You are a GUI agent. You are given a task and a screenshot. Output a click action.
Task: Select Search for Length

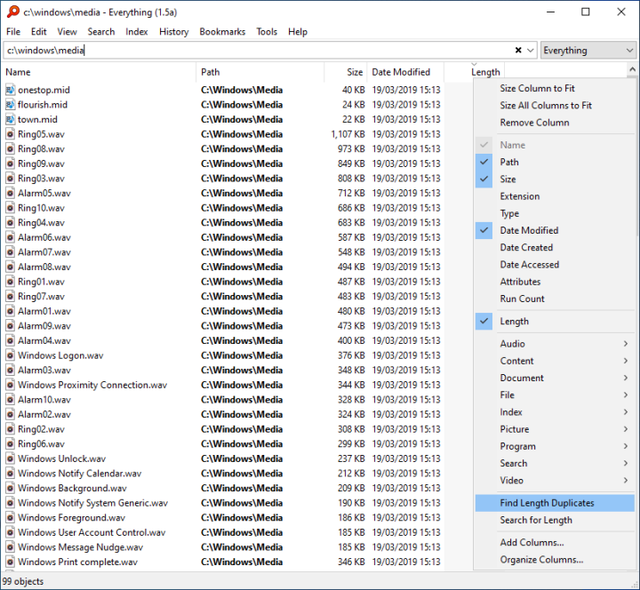(x=555, y=520)
